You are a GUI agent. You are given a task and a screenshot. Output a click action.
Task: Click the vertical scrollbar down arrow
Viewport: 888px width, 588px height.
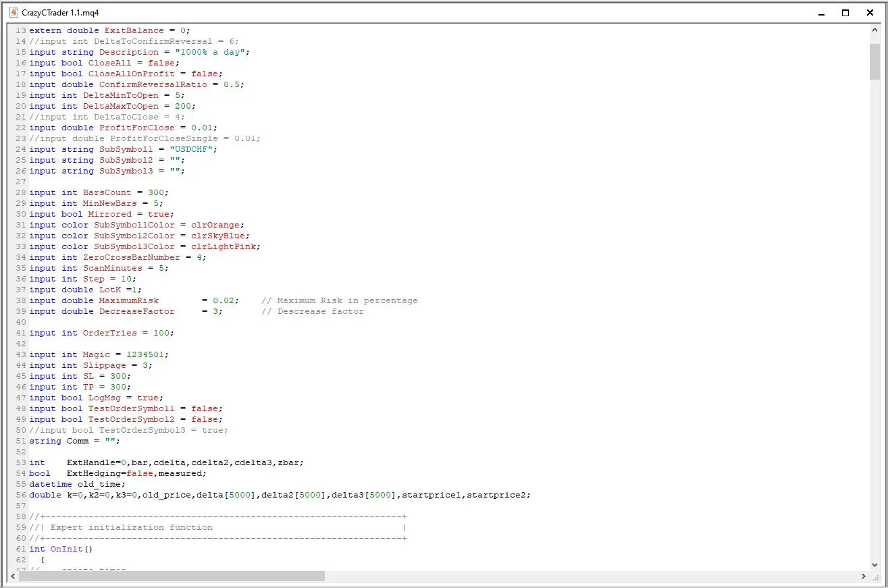(x=874, y=564)
